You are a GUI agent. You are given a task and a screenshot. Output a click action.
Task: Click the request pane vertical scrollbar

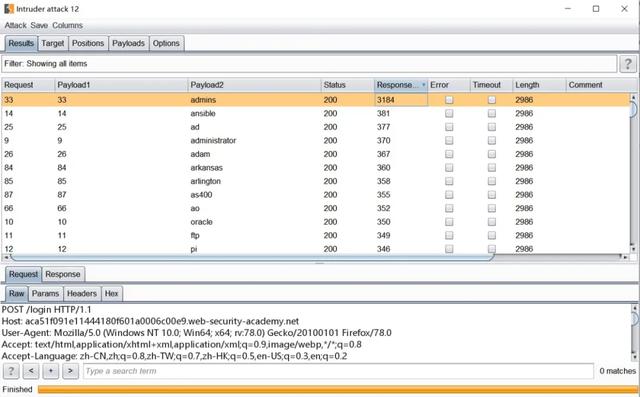pos(635,332)
